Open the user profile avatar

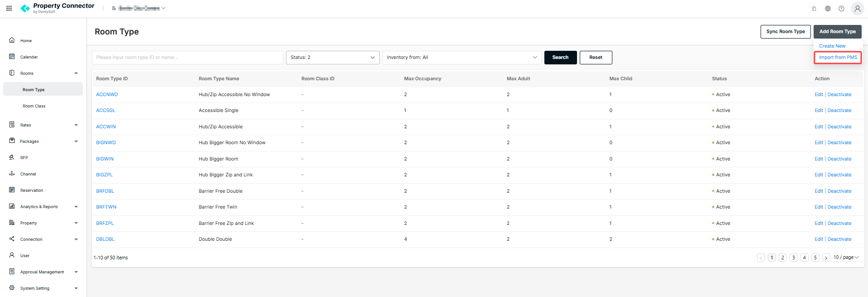click(857, 9)
